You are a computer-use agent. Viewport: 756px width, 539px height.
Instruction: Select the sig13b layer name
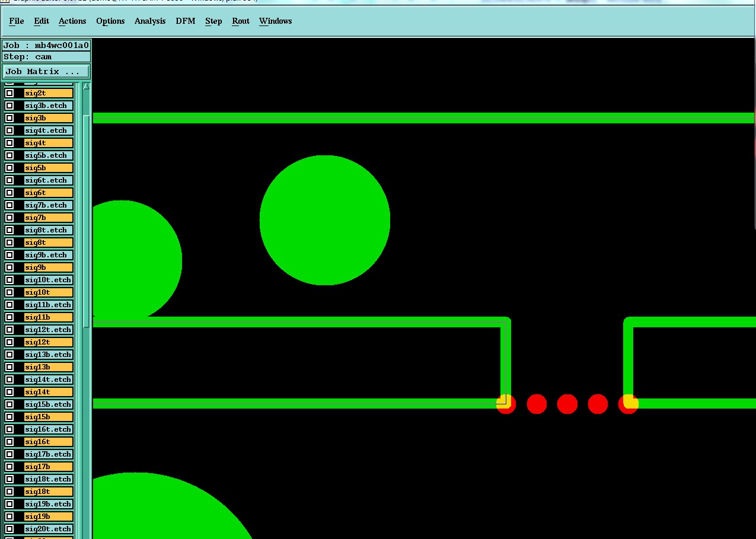49,367
